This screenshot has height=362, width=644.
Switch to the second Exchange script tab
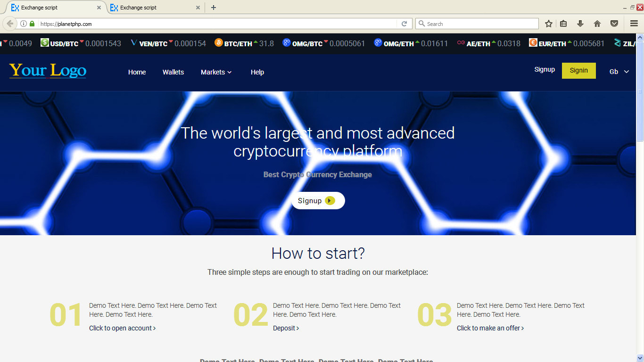point(155,8)
